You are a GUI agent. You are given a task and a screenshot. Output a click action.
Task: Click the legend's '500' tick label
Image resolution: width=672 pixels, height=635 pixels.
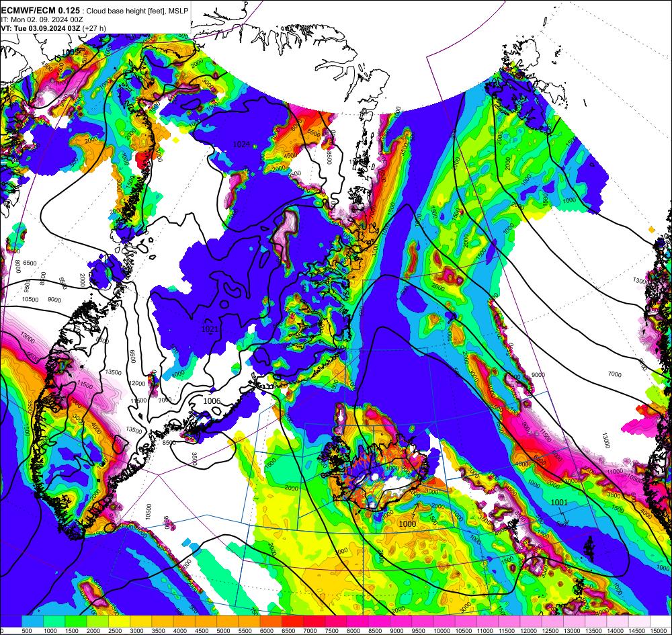(27, 631)
